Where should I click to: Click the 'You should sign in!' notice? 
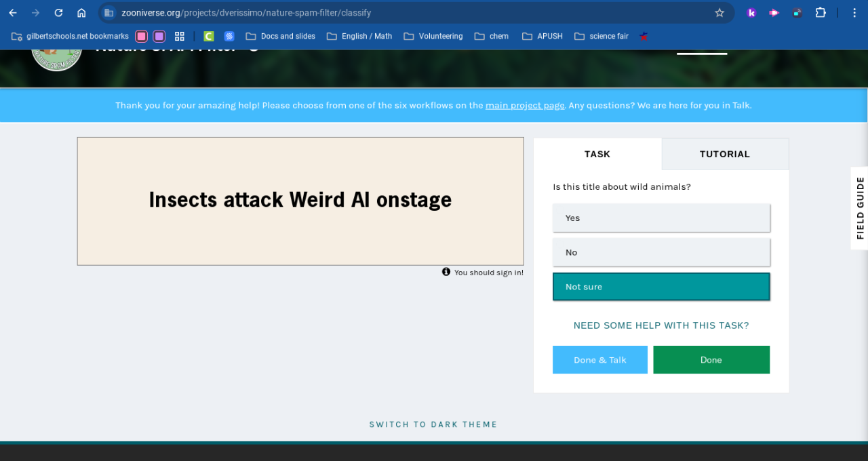(489, 273)
